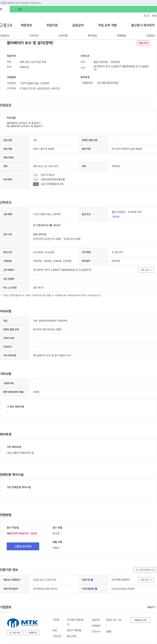This screenshot has width=157, height=644.
Task: Report false ad via 거짓구인광고 신고
Action: (x=145, y=570)
